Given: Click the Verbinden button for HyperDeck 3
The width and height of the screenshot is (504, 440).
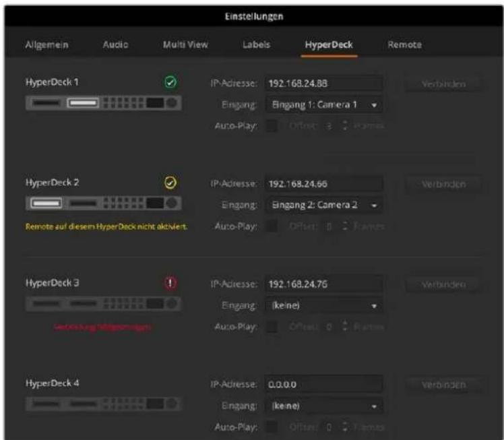Looking at the screenshot, I should click(443, 284).
